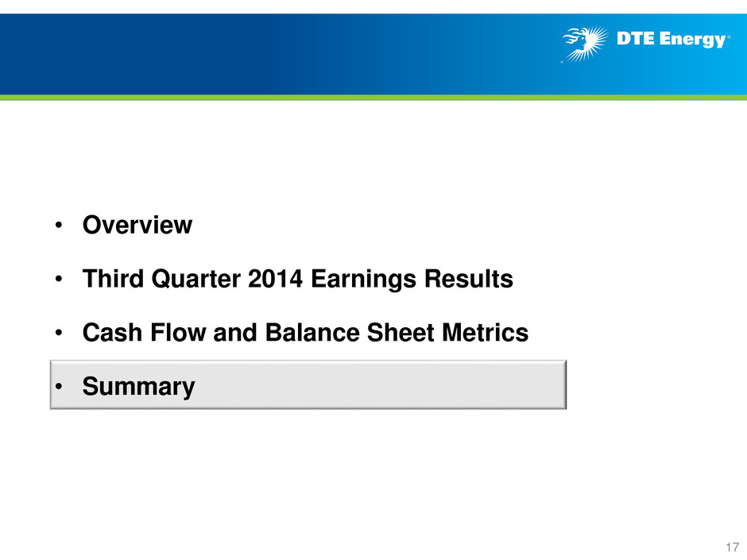Open the Cash Flow and Balance Sheet Metrics item
Viewport: 747px width, 560px height.
pyautogui.click(x=305, y=332)
